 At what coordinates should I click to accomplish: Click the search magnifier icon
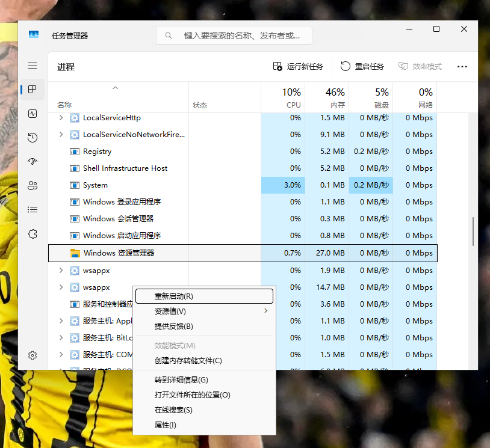pos(169,35)
